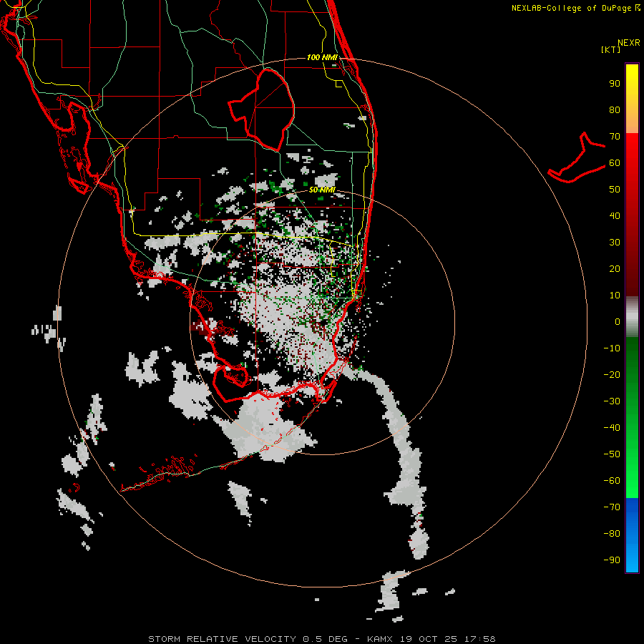Screen dimensions: 644x644
Task: Click the 0.5 DEG elevation text in caption
Action: 326,639
